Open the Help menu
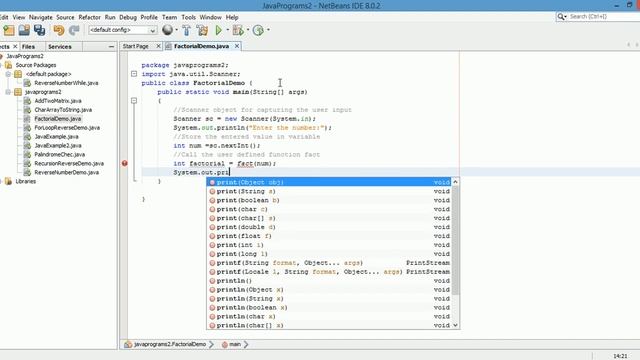 232,17
